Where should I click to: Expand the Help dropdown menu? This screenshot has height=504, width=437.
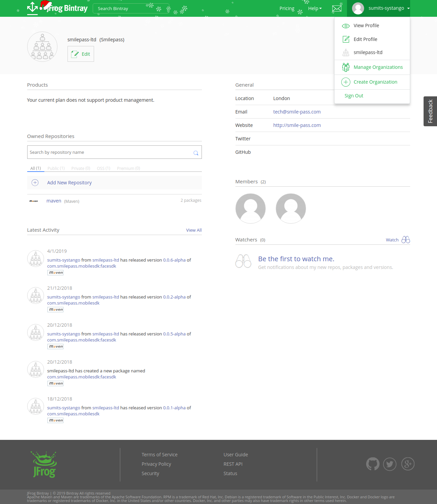tap(315, 8)
